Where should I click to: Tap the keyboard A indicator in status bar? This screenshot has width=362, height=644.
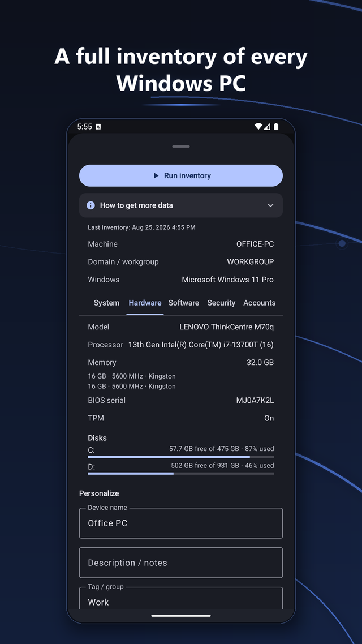(98, 127)
